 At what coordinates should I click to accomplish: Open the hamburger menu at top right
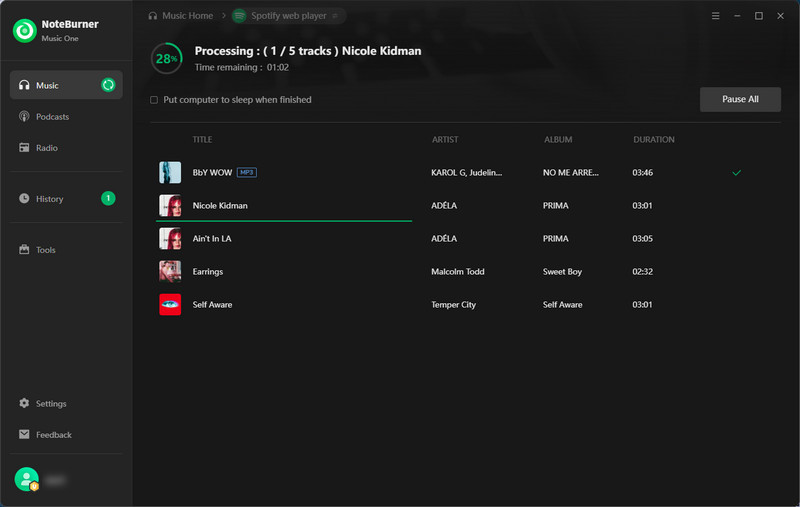(715, 16)
